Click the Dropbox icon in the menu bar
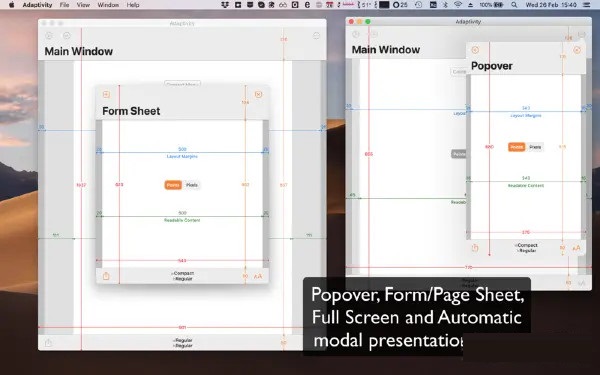Screen dimensions: 600x375 (x=225, y=5)
